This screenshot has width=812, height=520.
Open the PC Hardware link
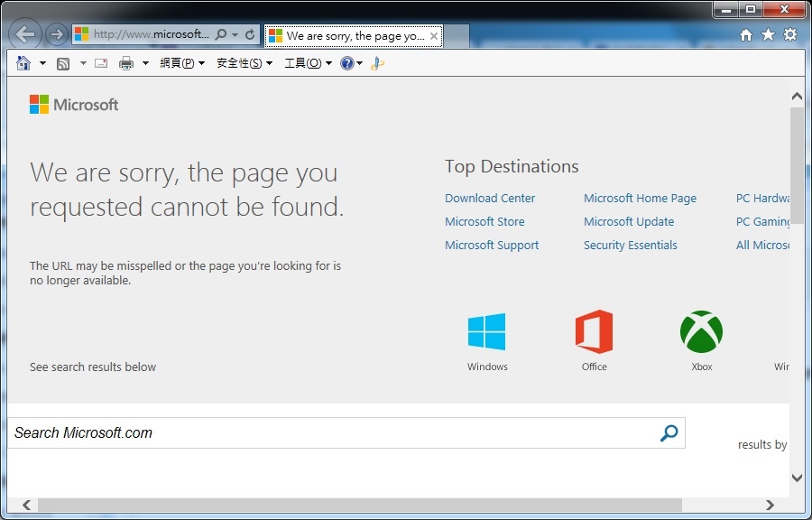[762, 198]
